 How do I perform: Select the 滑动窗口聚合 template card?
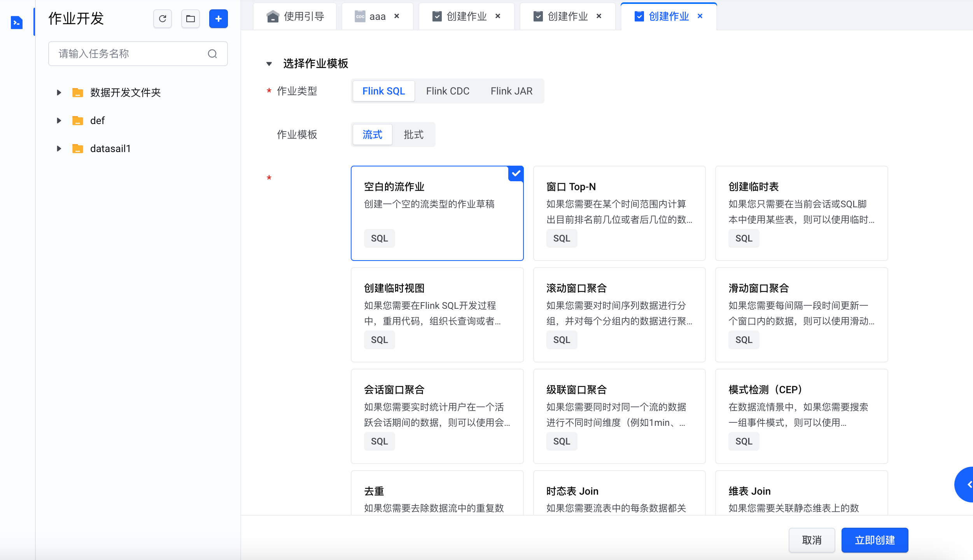tap(801, 315)
